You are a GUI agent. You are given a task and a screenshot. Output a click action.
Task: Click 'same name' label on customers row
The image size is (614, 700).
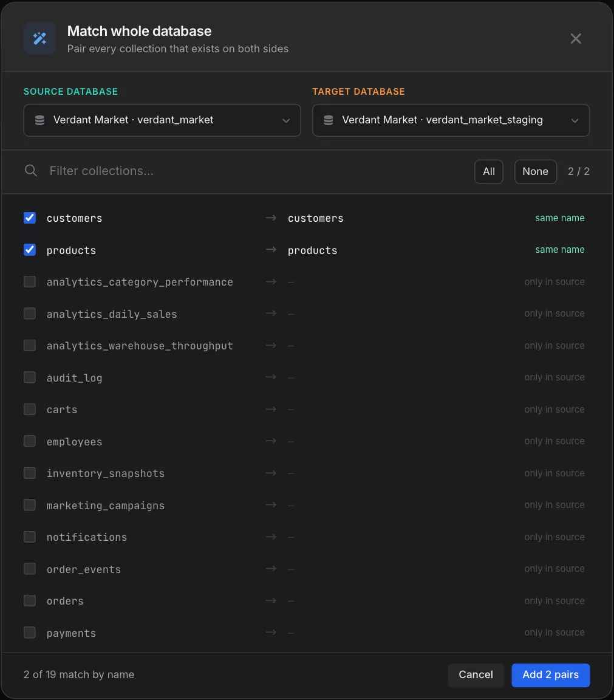pyautogui.click(x=559, y=218)
